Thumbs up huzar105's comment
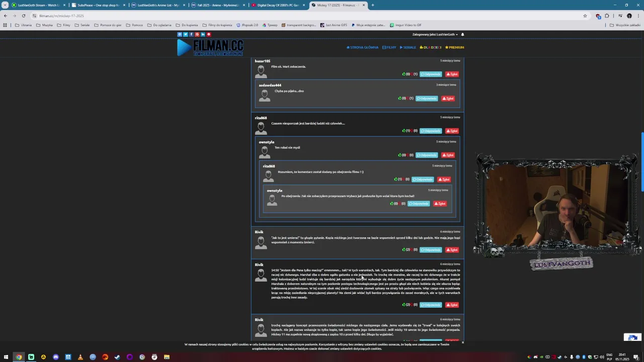644x362 pixels. [x=404, y=74]
